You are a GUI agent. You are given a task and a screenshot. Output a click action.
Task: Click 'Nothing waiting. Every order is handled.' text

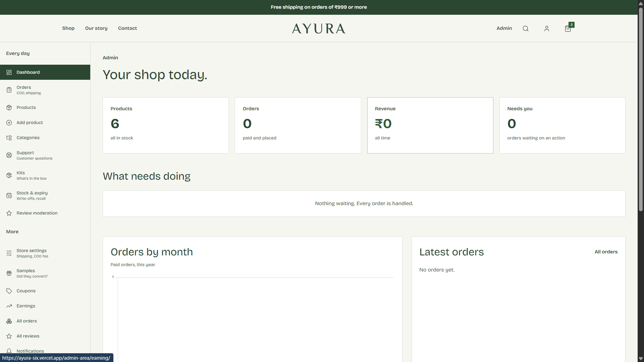point(364,203)
